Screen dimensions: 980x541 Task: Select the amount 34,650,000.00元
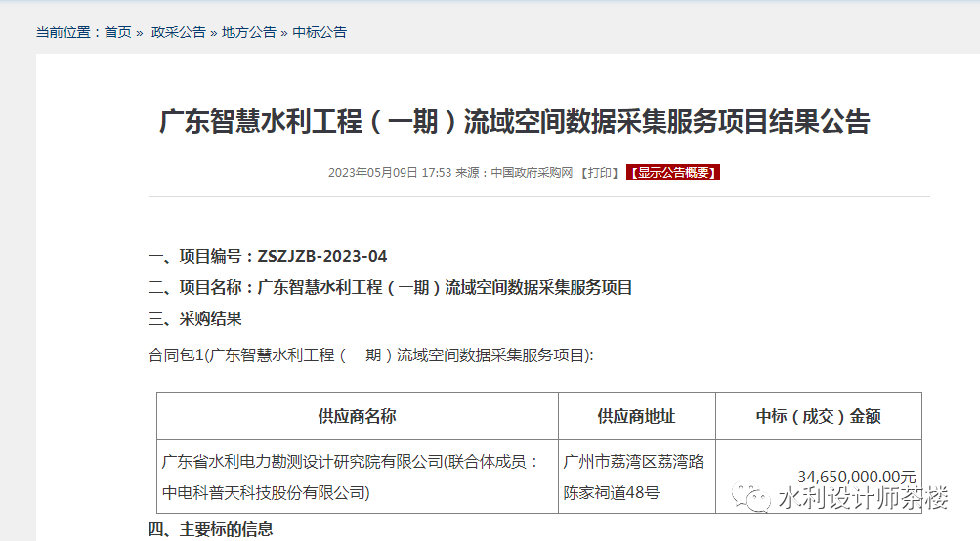point(856,478)
